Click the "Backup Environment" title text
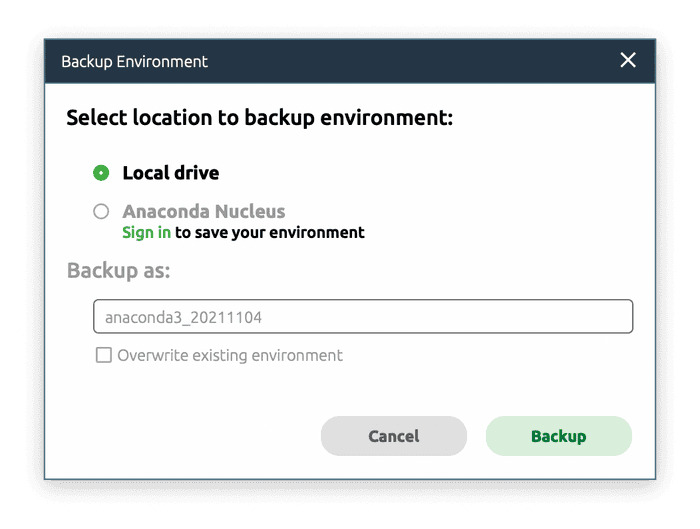This screenshot has height=529, width=700. pyautogui.click(x=135, y=62)
